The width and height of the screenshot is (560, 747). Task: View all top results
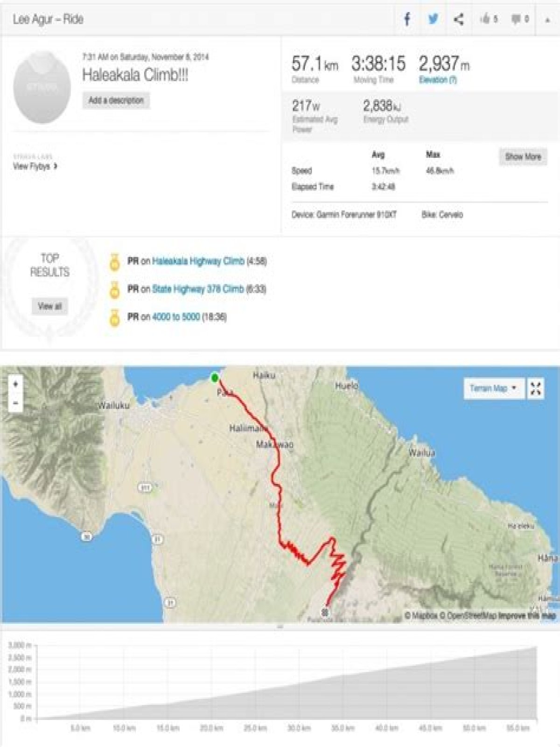pos(50,306)
